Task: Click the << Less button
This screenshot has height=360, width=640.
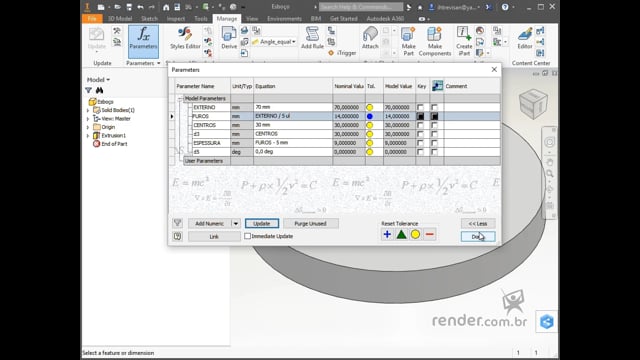Action: [478, 224]
